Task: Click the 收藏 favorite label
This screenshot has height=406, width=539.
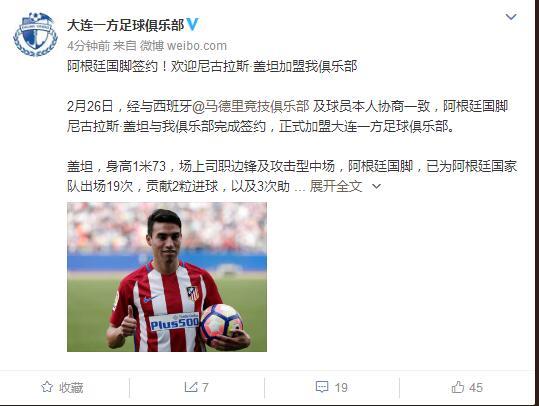Action: click(x=71, y=387)
